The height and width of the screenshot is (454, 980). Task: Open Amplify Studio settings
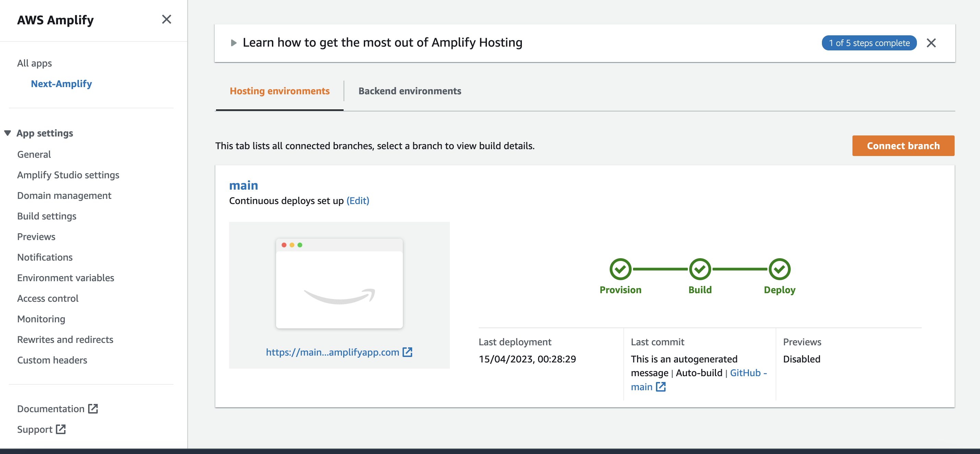(68, 175)
